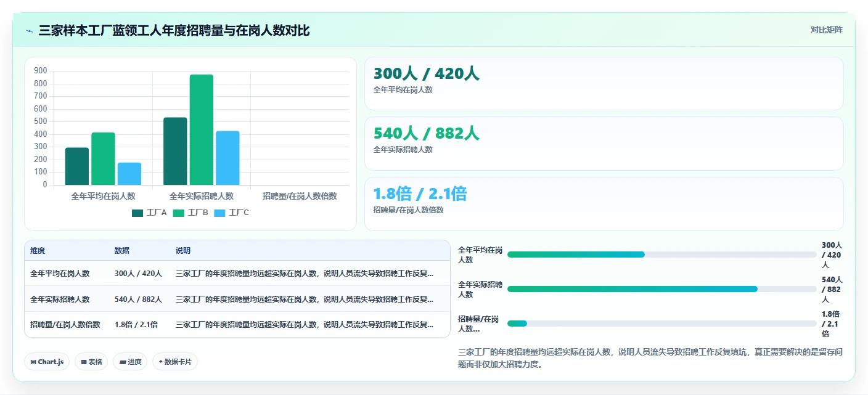Image resolution: width=868 pixels, height=395 pixels.
Task: Click the tallest 工厂B bar under 全年实际招聘人数
Action: tap(202, 129)
